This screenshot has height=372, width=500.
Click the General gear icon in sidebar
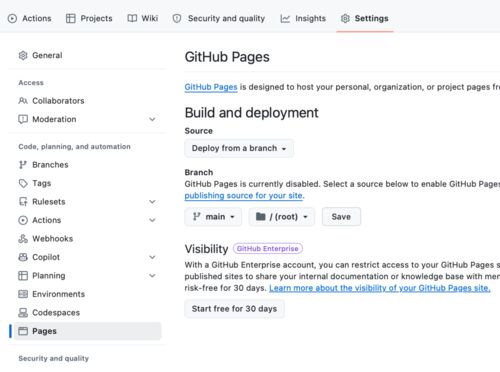pos(23,55)
